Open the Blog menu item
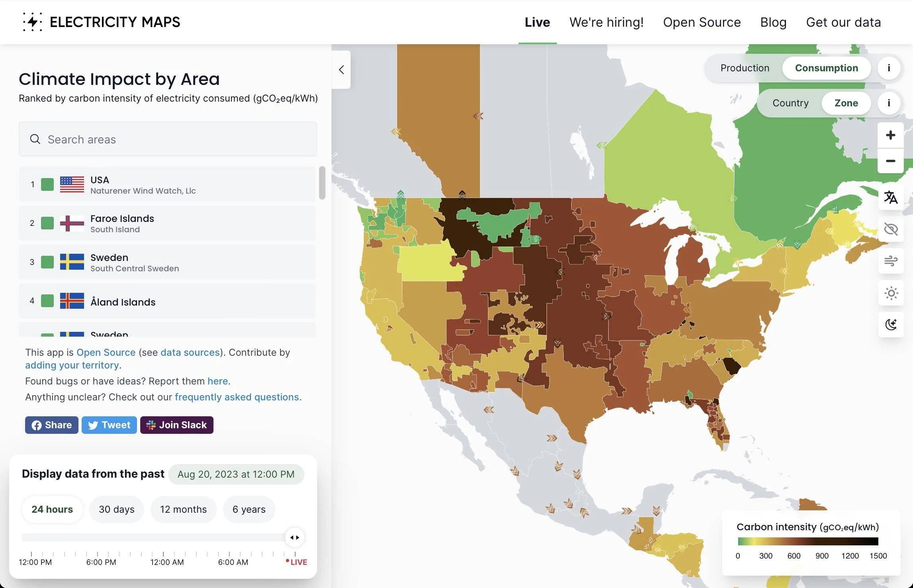913x588 pixels. 773,22
